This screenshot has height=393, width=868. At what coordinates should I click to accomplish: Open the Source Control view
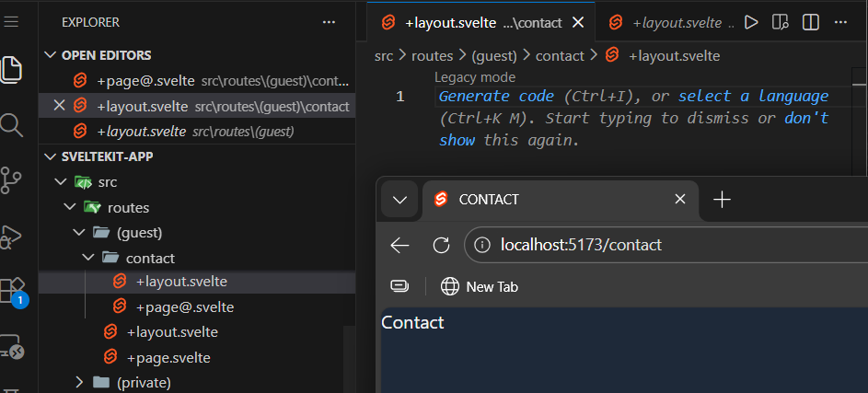11,180
